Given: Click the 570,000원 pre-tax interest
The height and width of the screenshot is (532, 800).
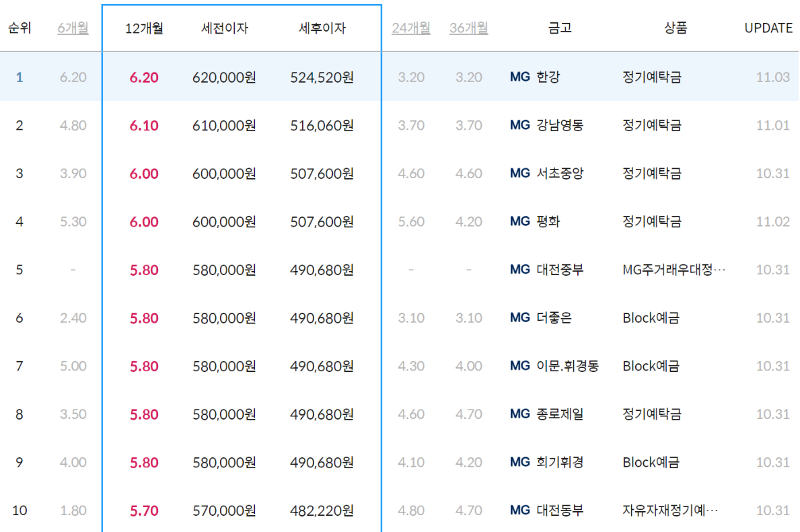Looking at the screenshot, I should click(224, 510).
